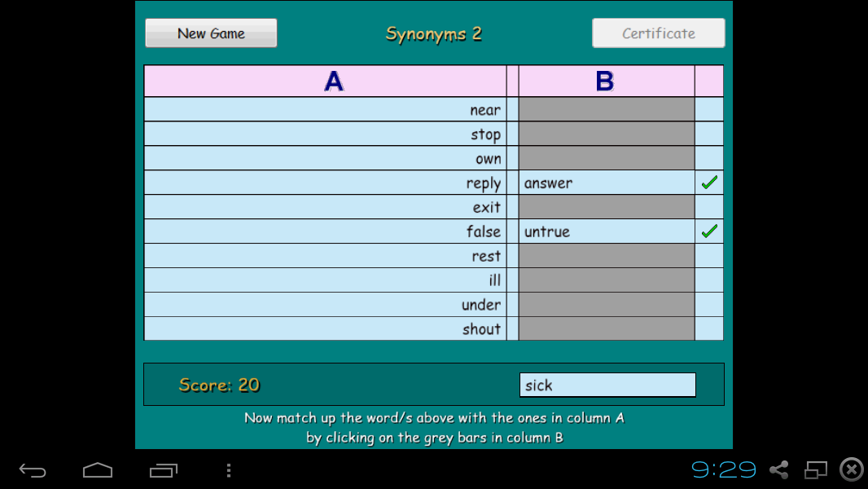Tap the recent apps icon
868x489 pixels.
pyautogui.click(x=164, y=470)
